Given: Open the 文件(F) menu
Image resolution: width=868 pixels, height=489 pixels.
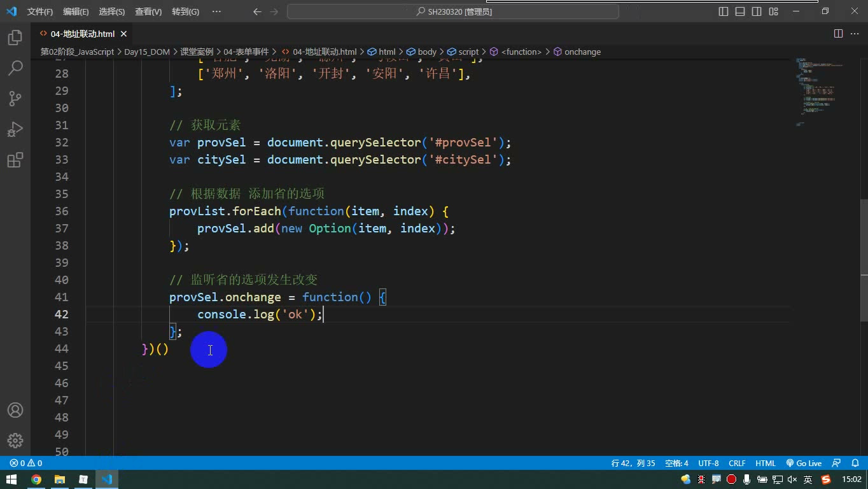Looking at the screenshot, I should (40, 11).
